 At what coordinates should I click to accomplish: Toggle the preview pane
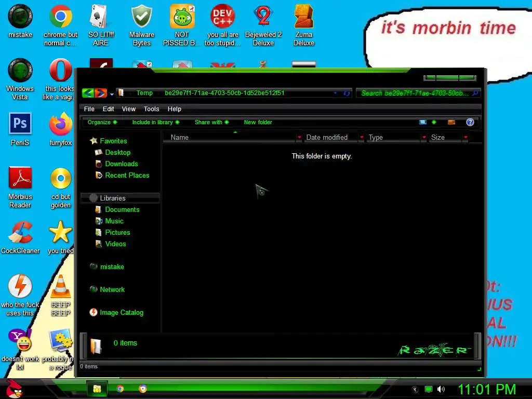click(x=451, y=122)
